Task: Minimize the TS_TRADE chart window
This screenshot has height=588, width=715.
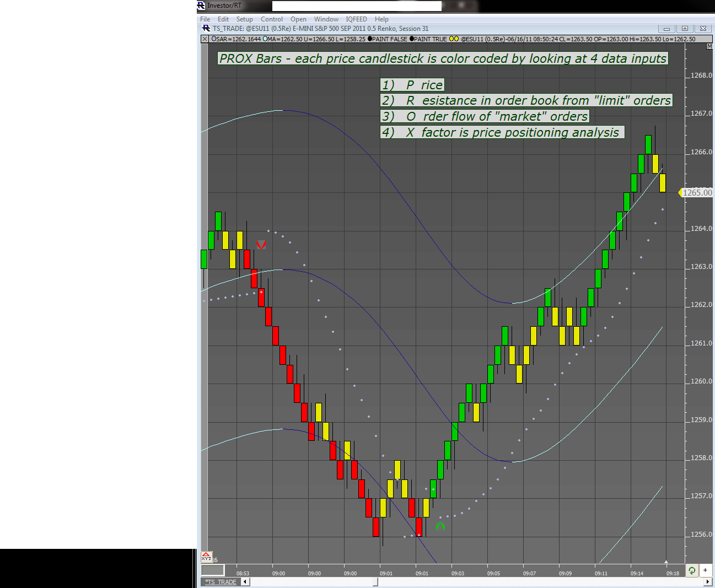Action: click(666, 29)
